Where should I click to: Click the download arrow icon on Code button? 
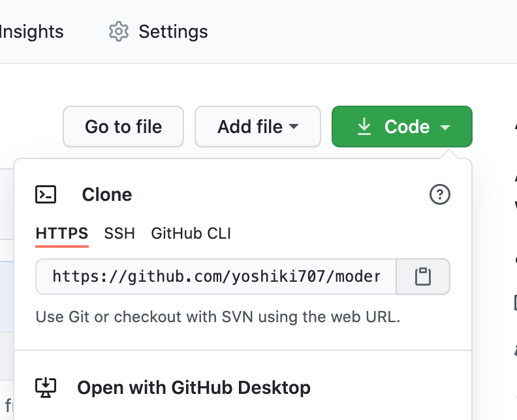click(364, 127)
